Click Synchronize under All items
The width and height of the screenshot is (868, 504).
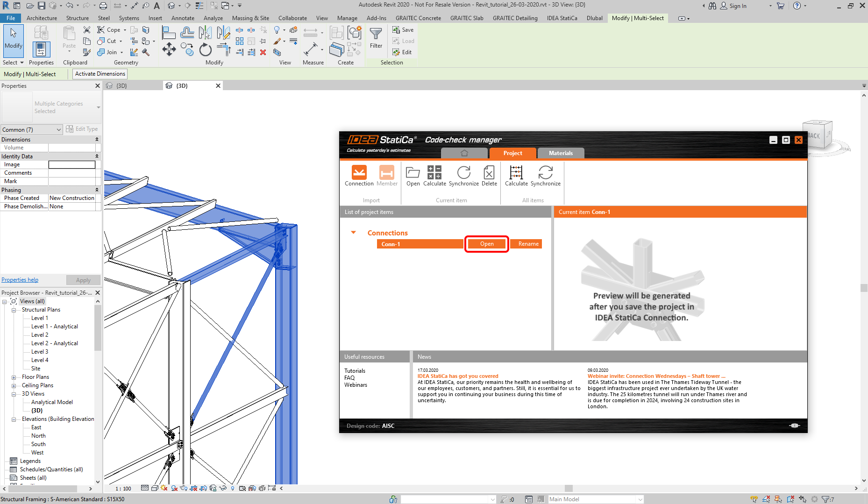click(x=545, y=173)
